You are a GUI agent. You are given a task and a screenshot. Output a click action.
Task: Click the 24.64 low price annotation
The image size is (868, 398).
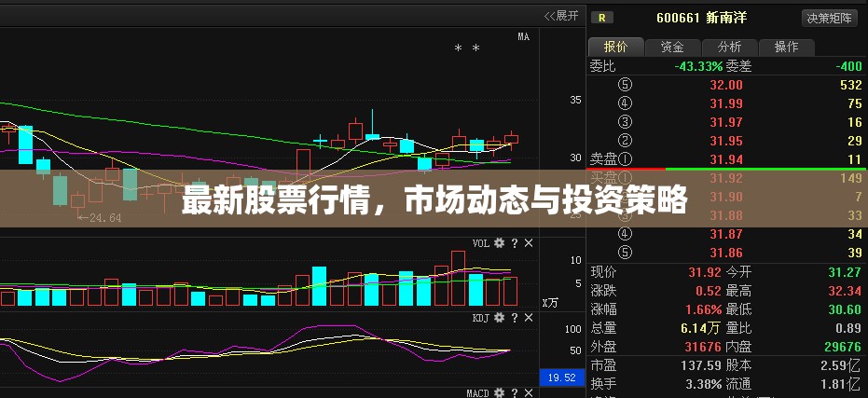point(100,218)
